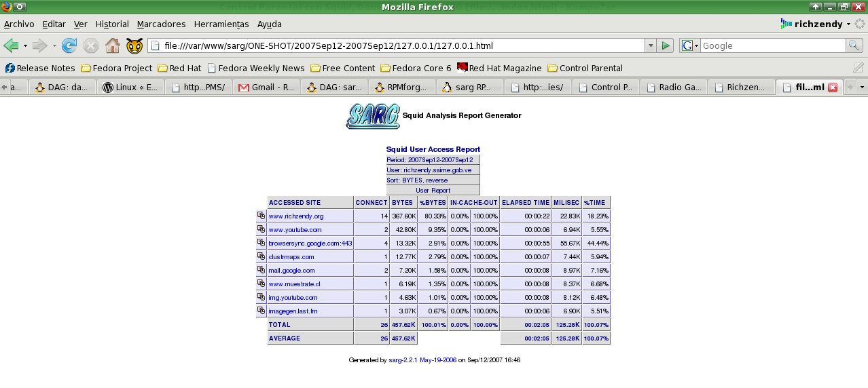Image resolution: width=868 pixels, height=388 pixels.
Task: Click the Back arrow navigation icon
Action: click(11, 46)
